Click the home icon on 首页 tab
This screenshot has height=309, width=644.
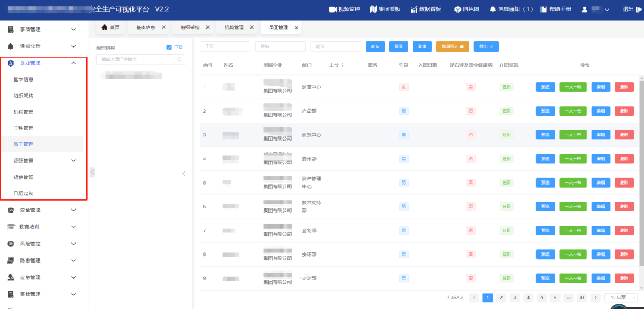coord(104,27)
